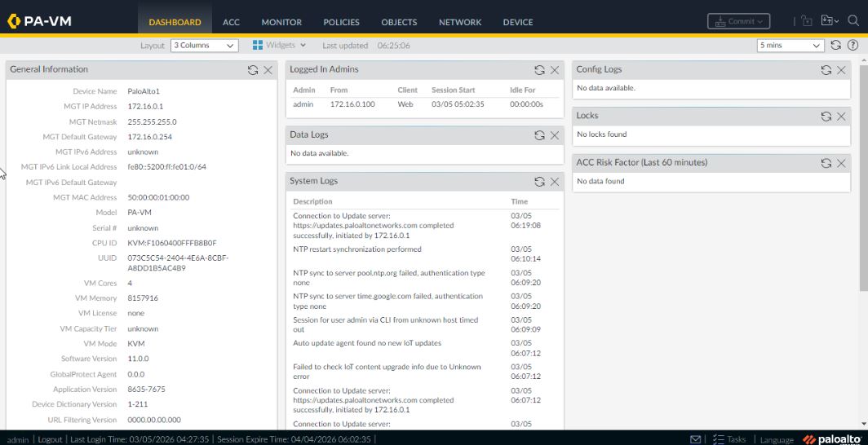Refresh the ACC Risk Factor widget
The width and height of the screenshot is (868, 445).
826,163
